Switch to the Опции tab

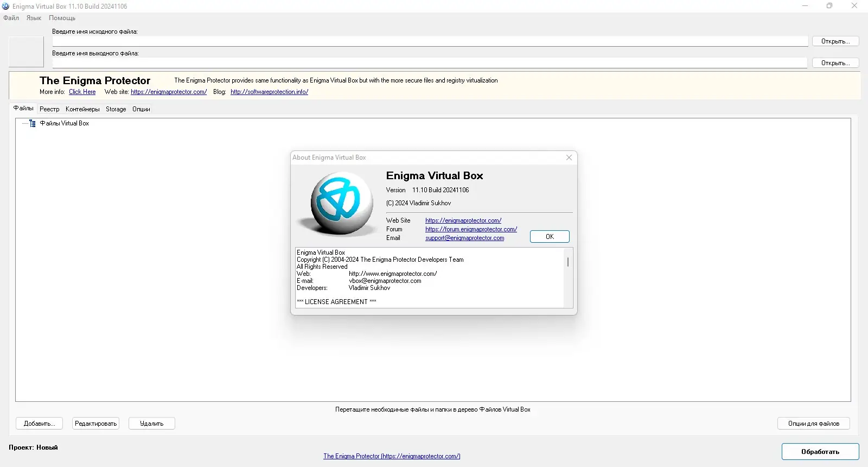tap(141, 109)
